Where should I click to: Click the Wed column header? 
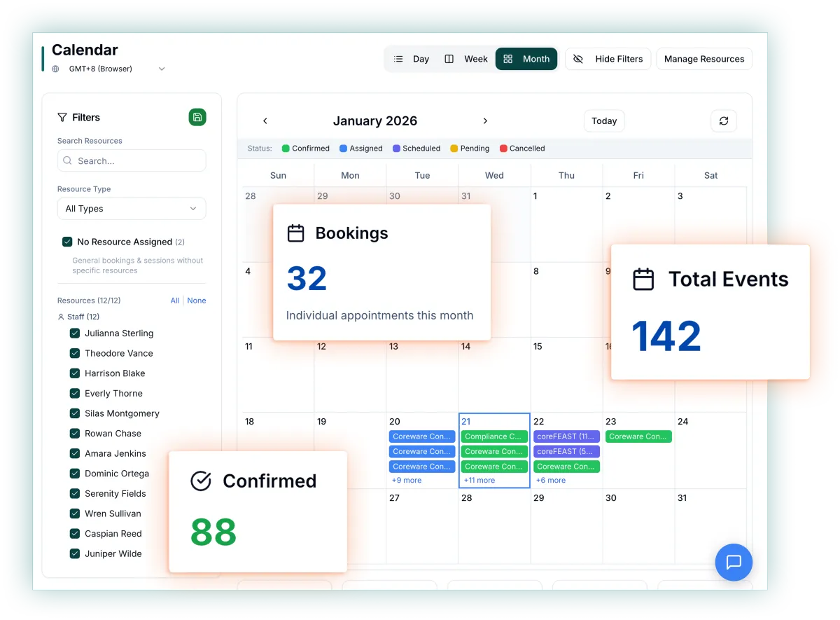pyautogui.click(x=494, y=175)
